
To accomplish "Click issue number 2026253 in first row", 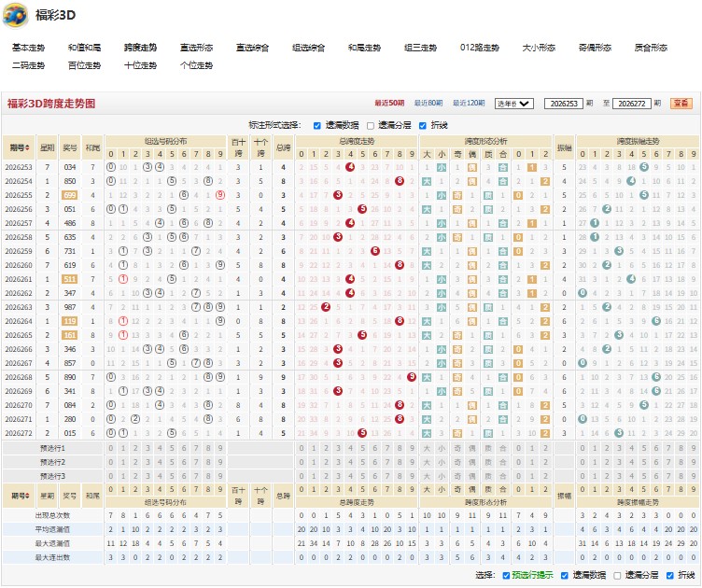I will click(x=19, y=167).
